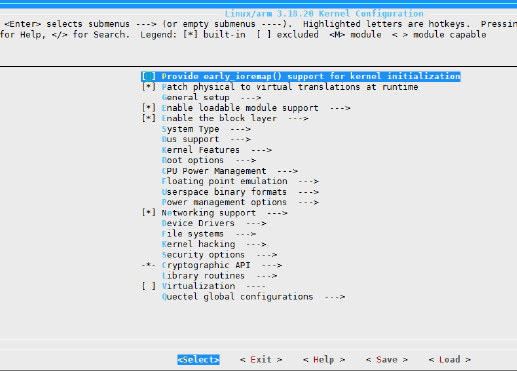
Task: Select the Provide early_ioremap() support entry text
Action: tap(311, 76)
